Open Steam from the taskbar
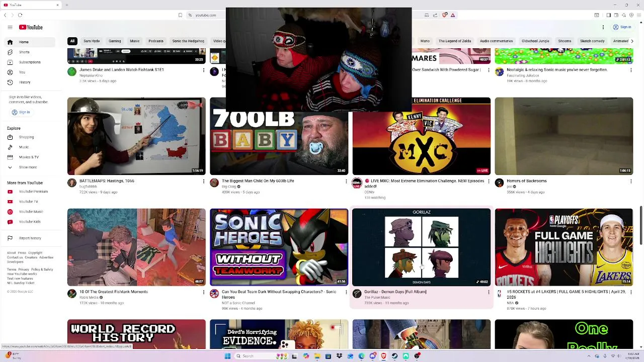The width and height of the screenshot is (644, 362). coord(394,356)
